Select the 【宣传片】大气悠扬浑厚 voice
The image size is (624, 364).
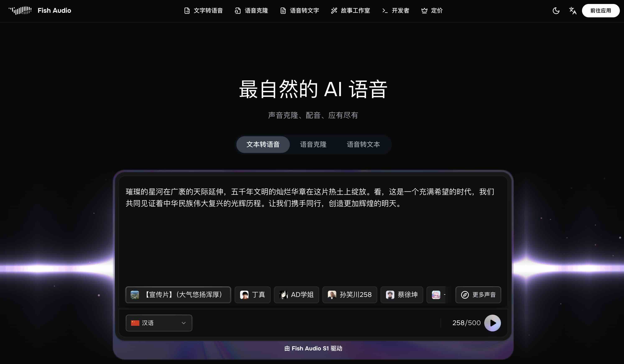(178, 295)
